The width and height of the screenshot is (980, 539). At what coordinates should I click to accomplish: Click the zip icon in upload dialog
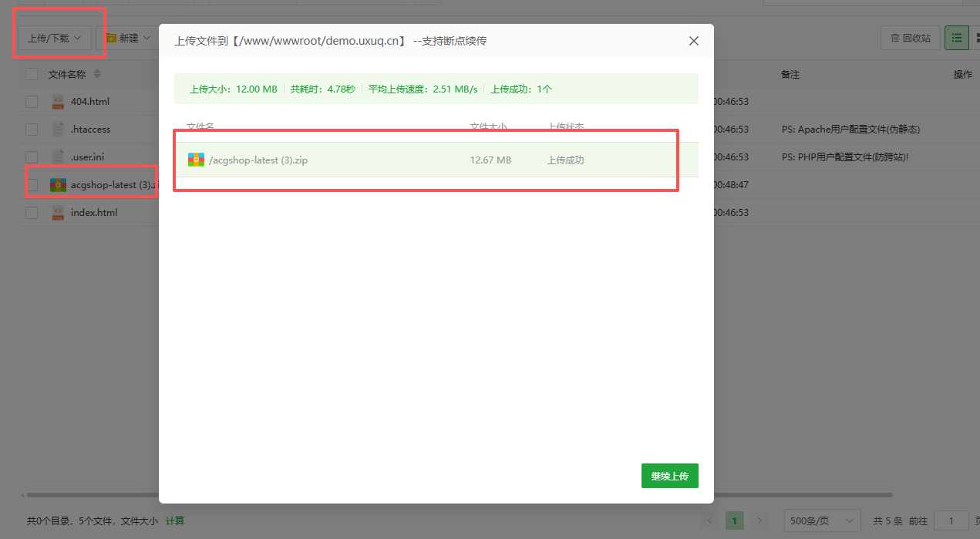pyautogui.click(x=197, y=160)
